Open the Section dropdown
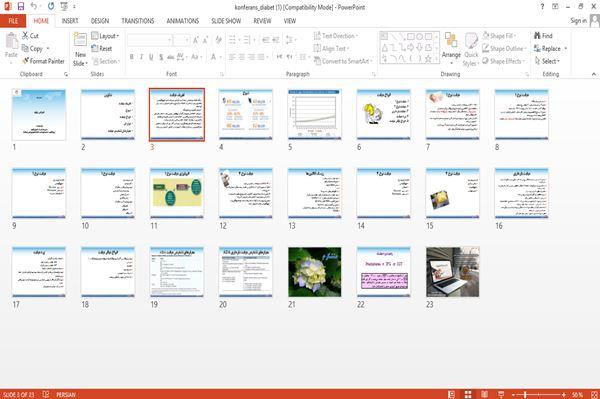 (106, 61)
